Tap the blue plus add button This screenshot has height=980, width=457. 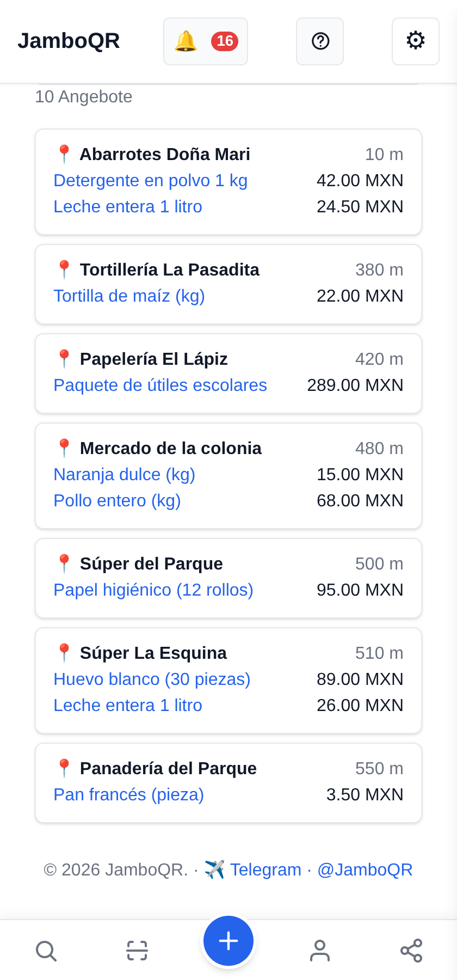coord(228,941)
